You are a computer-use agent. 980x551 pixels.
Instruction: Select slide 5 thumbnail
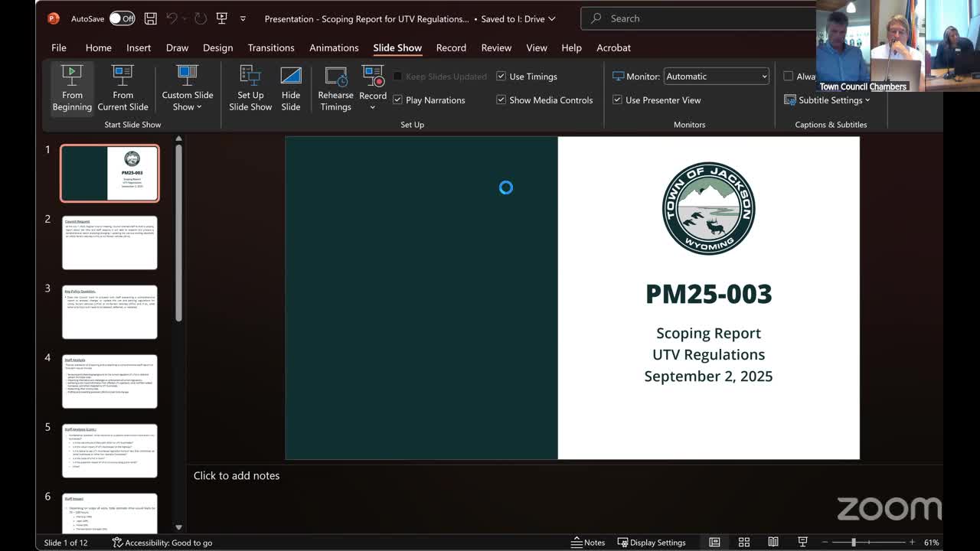coord(109,451)
